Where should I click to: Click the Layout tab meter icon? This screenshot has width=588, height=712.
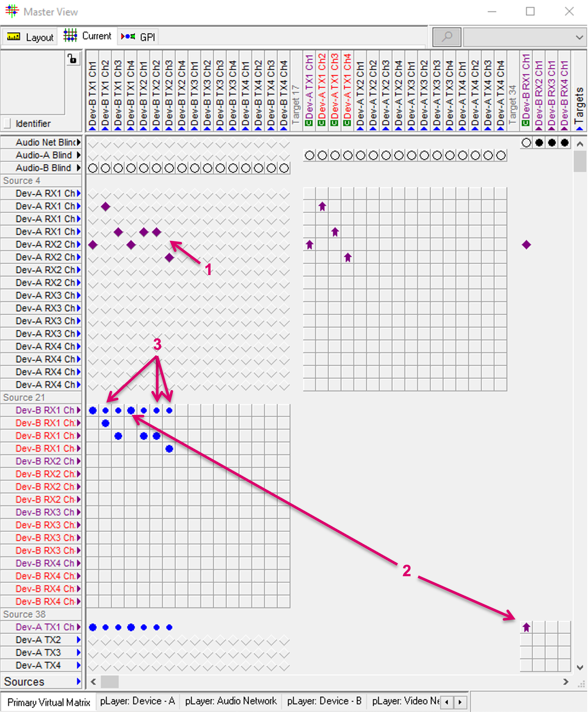(14, 37)
